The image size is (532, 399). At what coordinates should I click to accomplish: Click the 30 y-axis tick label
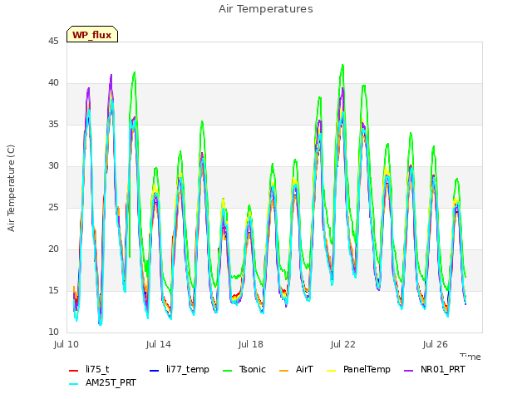(x=53, y=166)
